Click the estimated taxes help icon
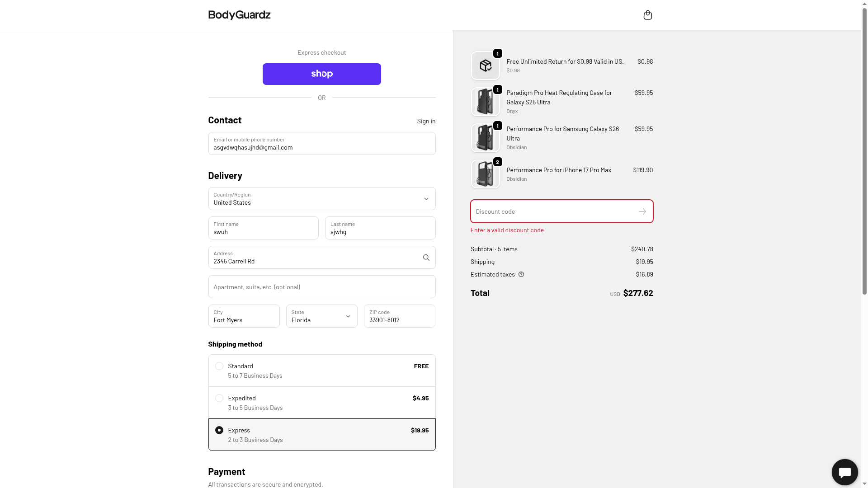Viewport: 868px width, 488px height. (521, 274)
